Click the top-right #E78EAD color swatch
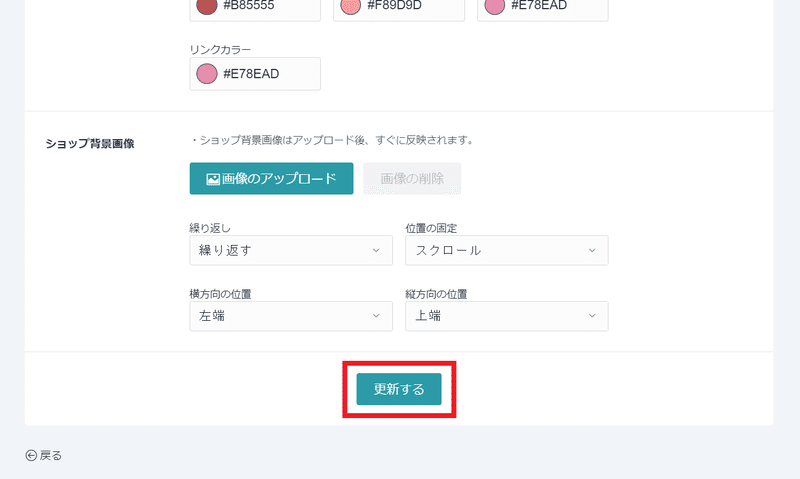This screenshot has height=479, width=800. pyautogui.click(x=494, y=6)
